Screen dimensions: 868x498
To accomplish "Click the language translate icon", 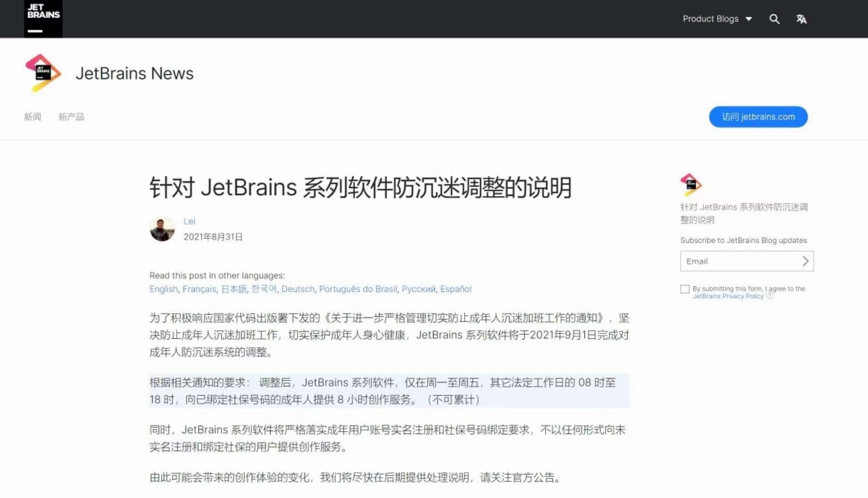I will coord(801,19).
